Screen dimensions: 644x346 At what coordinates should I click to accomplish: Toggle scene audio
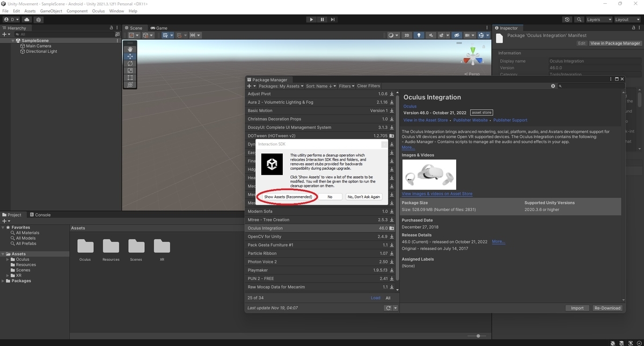tap(431, 35)
